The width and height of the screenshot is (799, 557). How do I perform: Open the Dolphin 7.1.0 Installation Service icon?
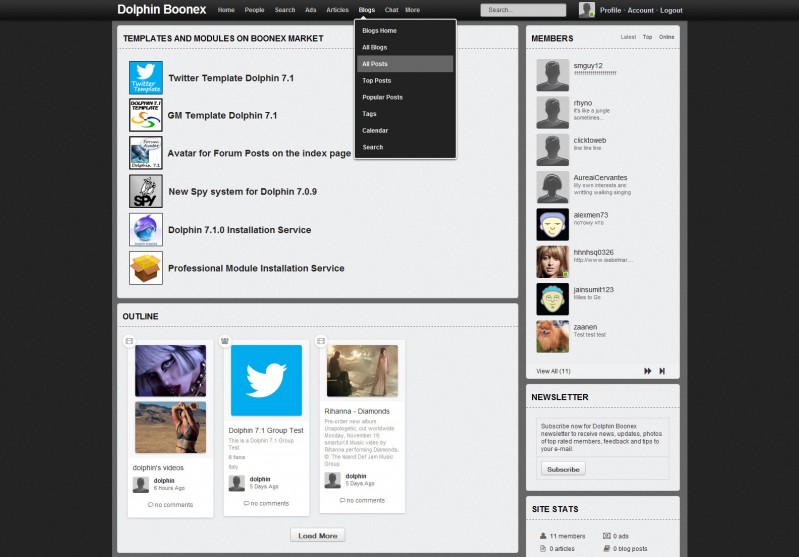pyautogui.click(x=146, y=230)
